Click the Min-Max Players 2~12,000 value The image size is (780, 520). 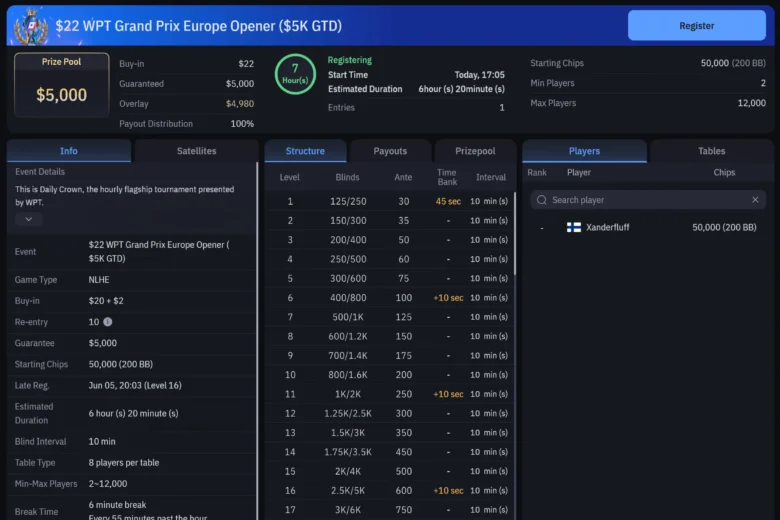click(108, 484)
